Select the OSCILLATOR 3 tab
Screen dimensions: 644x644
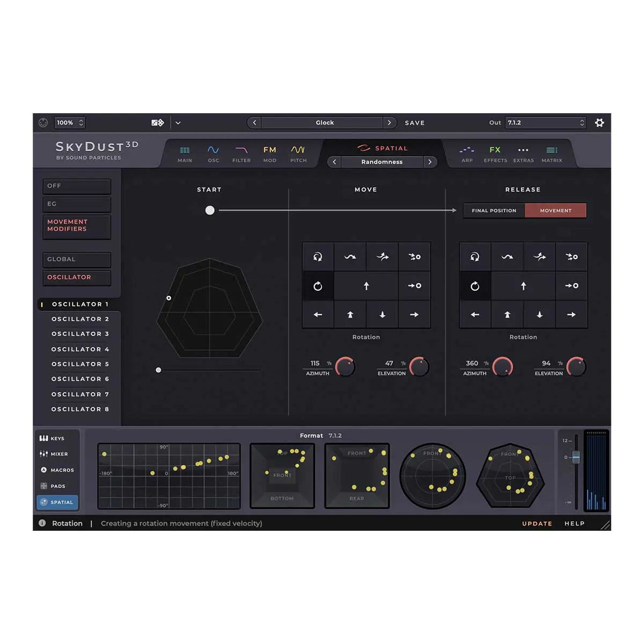80,334
